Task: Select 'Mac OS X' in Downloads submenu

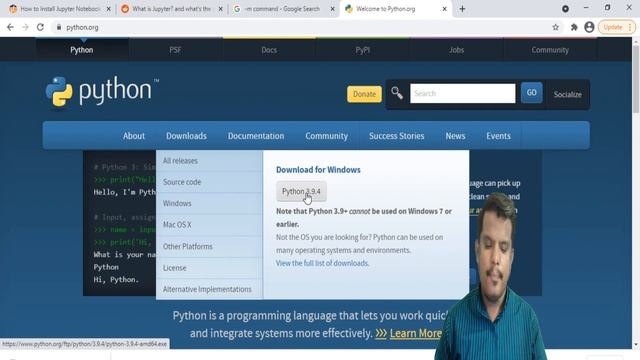Action: pos(209,225)
